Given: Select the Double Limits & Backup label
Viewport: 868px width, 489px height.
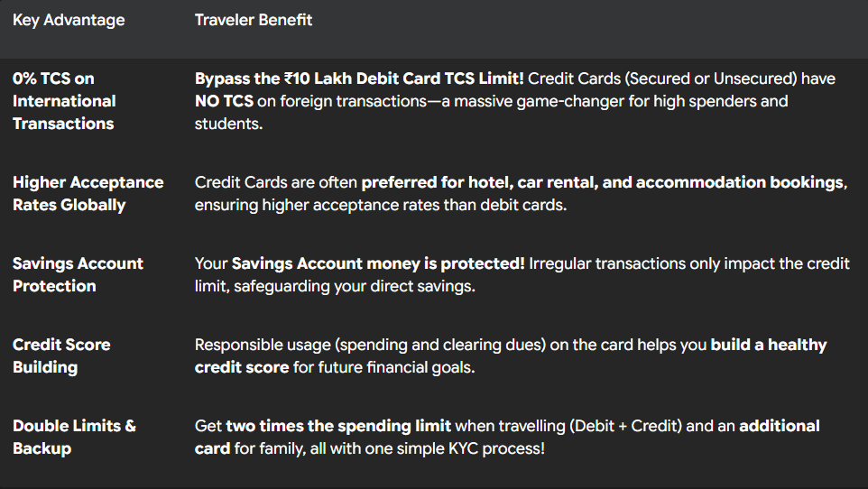Looking at the screenshot, I should pyautogui.click(x=74, y=437).
